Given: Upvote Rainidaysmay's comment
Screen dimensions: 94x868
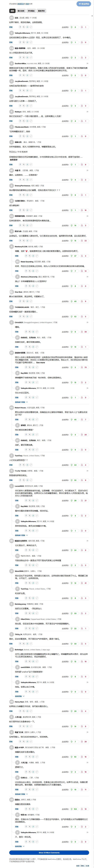Looking at the screenshot, I should pos(72,613).
